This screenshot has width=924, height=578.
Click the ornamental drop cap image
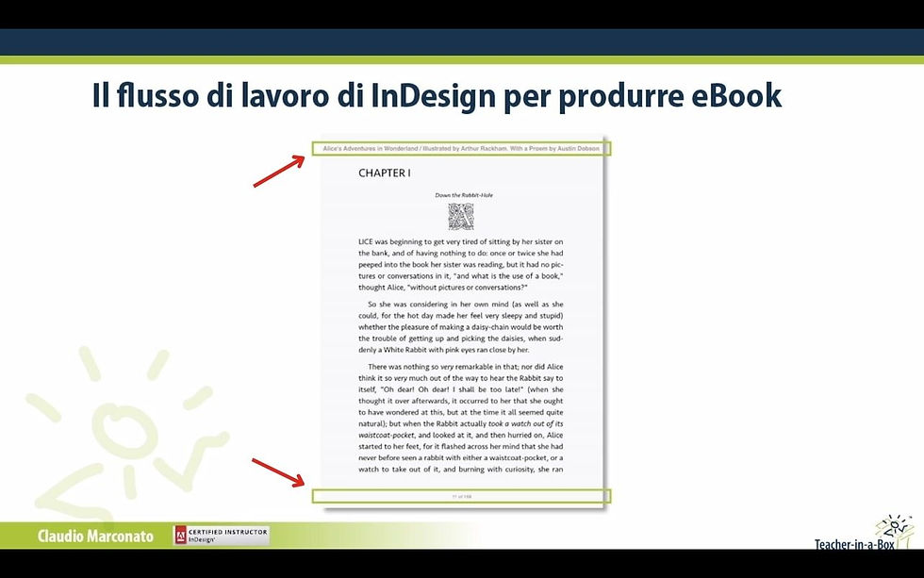(461, 216)
